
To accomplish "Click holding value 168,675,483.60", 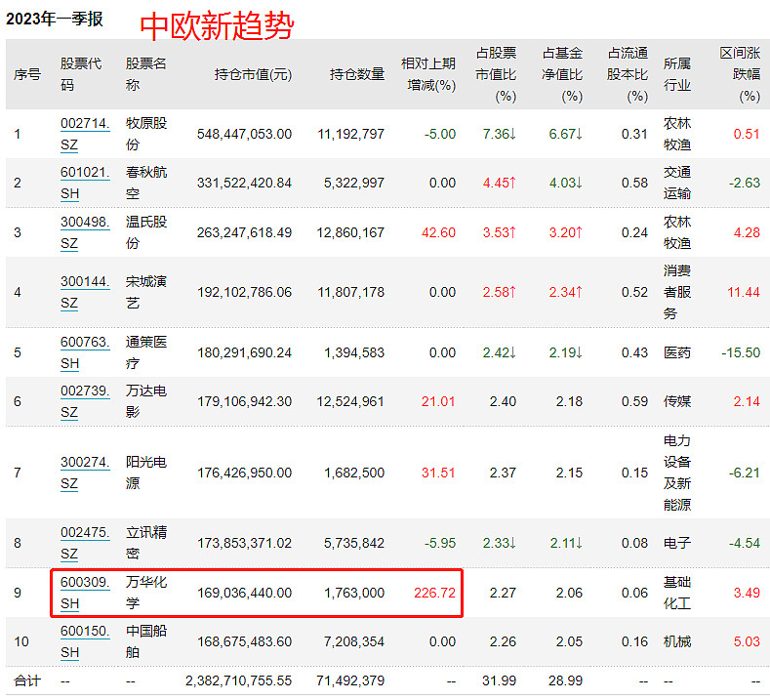I will 245,642.
